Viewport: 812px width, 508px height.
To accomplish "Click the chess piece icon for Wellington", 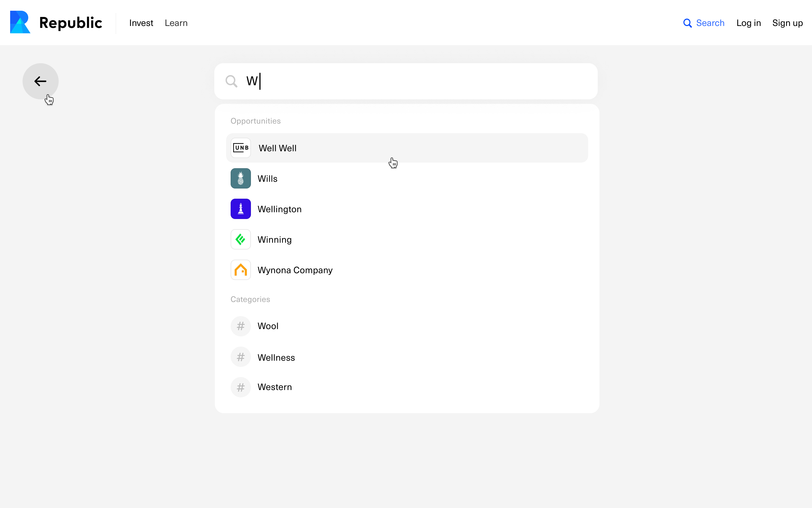I will click(x=240, y=209).
